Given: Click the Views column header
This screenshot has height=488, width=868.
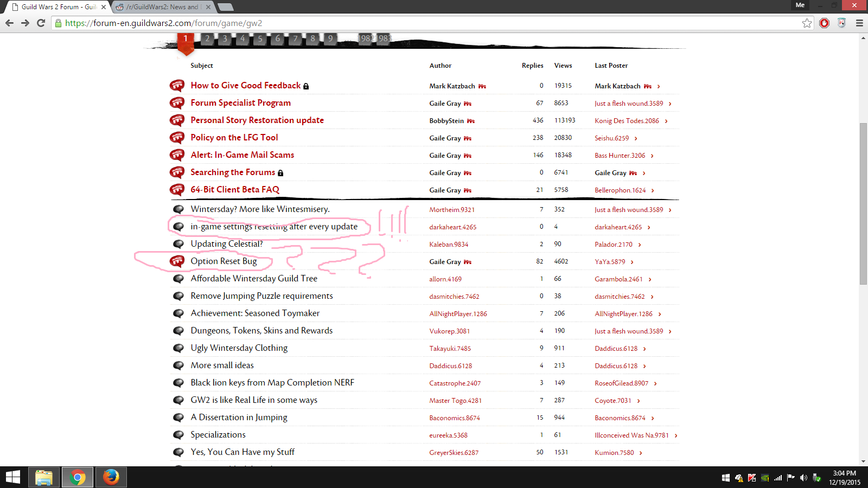Looking at the screenshot, I should 563,66.
